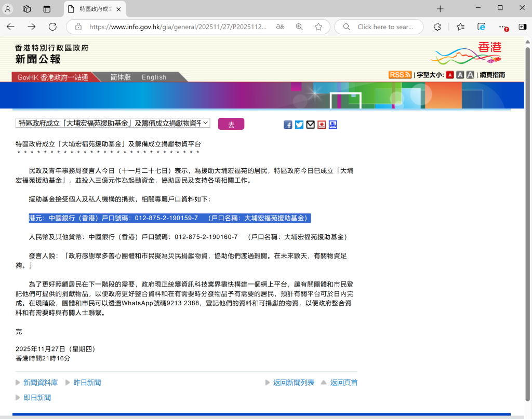Image resolution: width=532 pixels, height=419 pixels.
Task: Click the red download icon beside print
Action: [x=322, y=125]
